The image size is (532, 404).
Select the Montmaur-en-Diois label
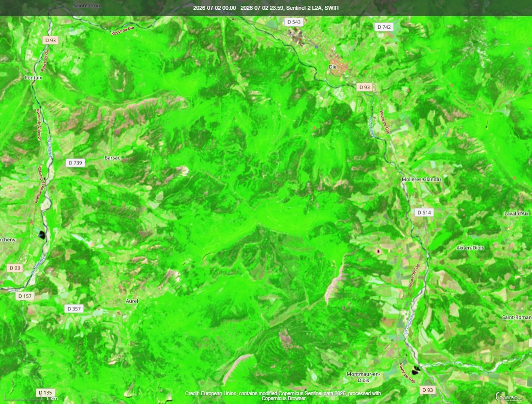point(363,377)
